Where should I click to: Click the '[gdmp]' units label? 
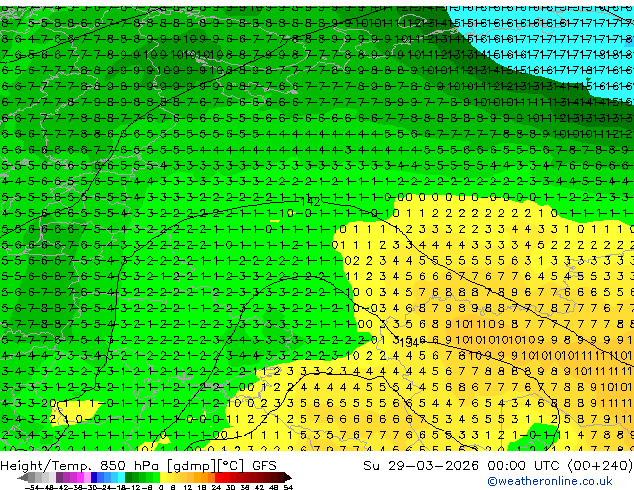[189, 466]
